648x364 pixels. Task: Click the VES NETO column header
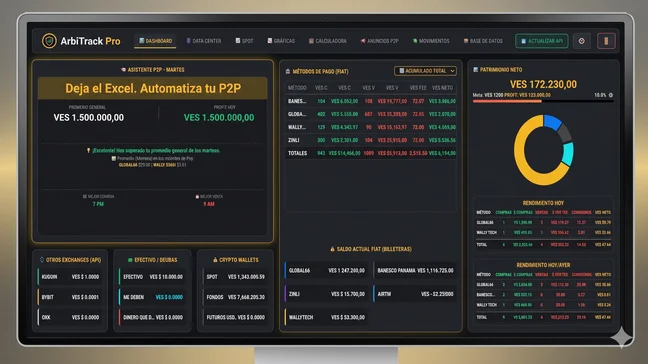(x=442, y=88)
